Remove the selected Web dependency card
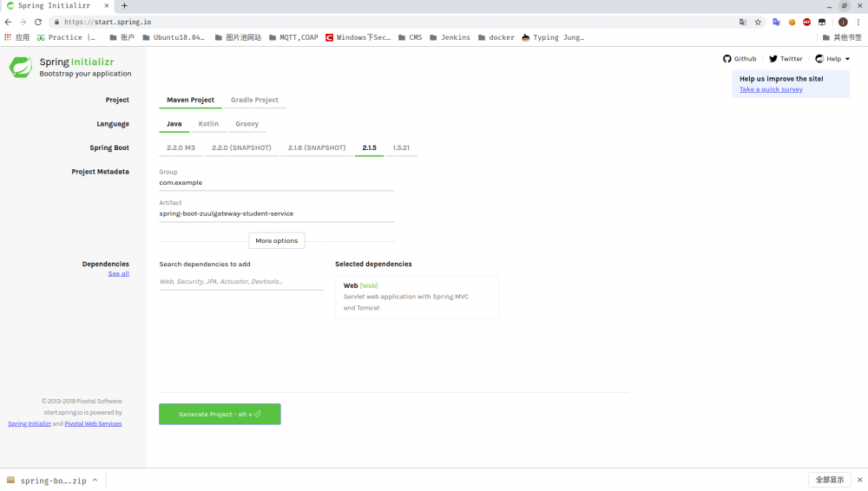Image resolution: width=868 pixels, height=491 pixels. pos(417,297)
